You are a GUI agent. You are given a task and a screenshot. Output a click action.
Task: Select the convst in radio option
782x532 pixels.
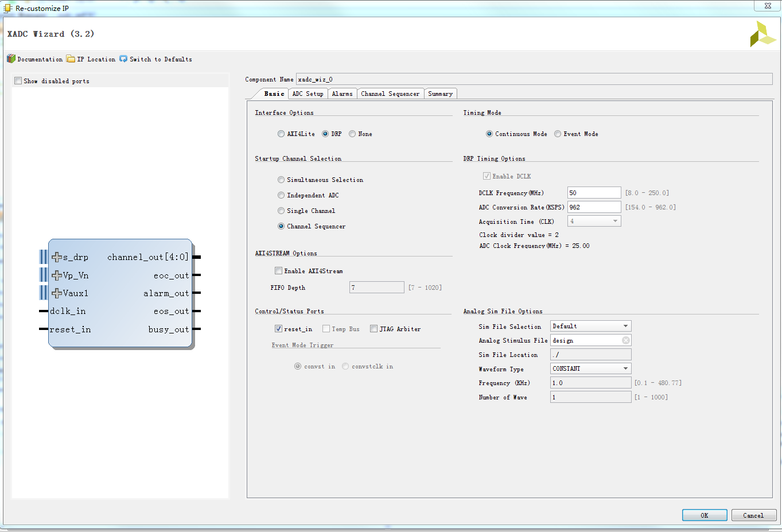tap(298, 366)
